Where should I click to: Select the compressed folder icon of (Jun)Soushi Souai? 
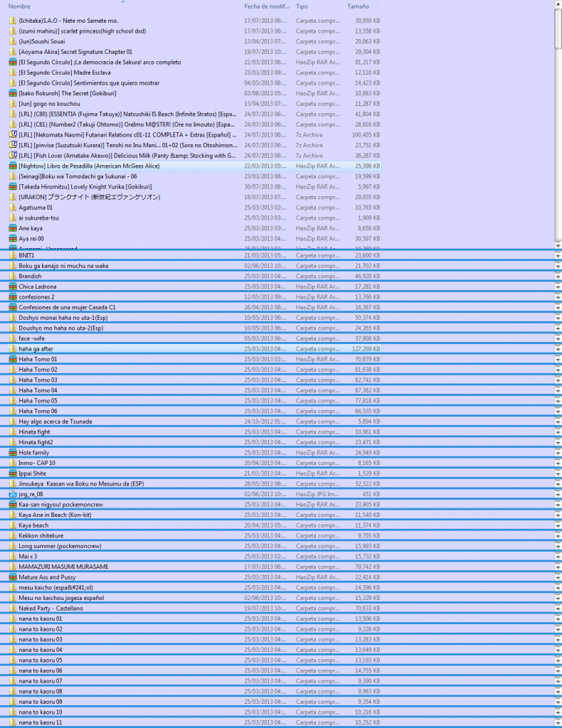tap(13, 41)
